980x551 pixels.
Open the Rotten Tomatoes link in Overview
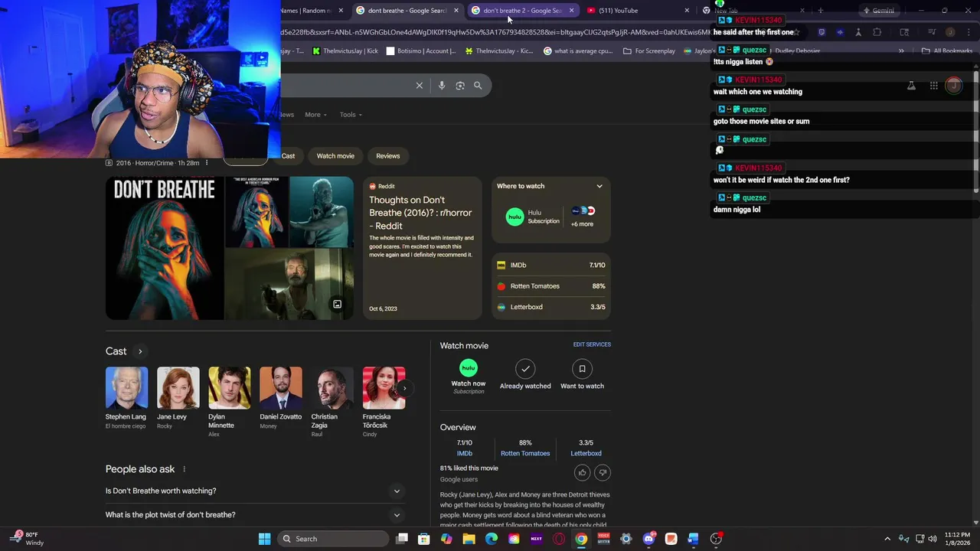click(x=525, y=454)
